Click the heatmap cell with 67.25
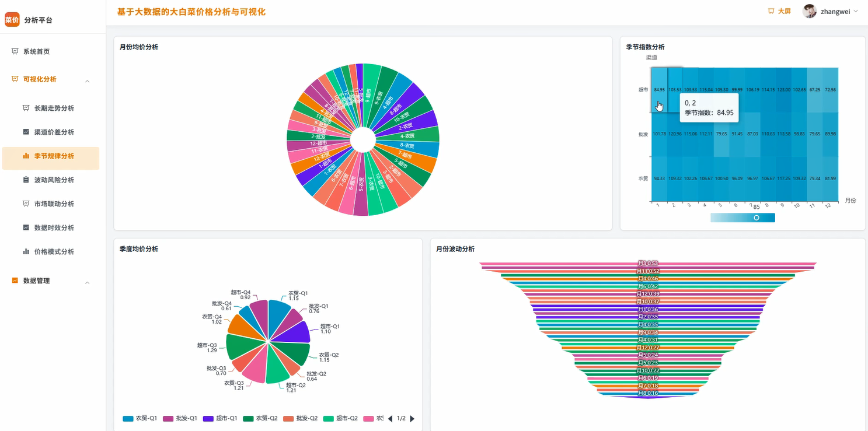868x431 pixels. tap(815, 90)
